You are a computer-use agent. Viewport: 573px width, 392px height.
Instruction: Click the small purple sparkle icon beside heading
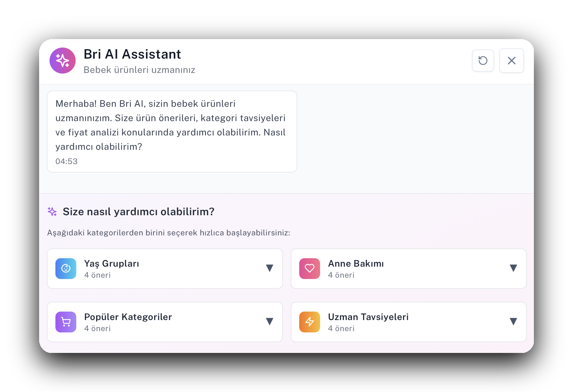click(52, 212)
